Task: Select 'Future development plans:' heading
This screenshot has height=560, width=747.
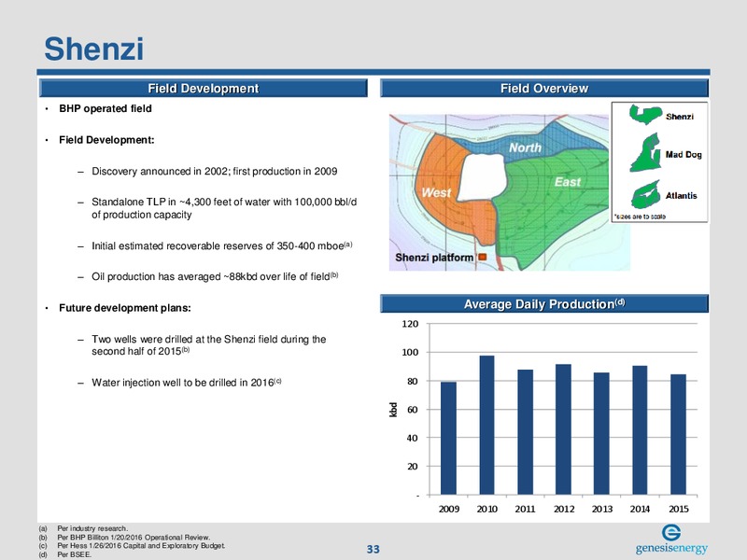Action: point(125,308)
